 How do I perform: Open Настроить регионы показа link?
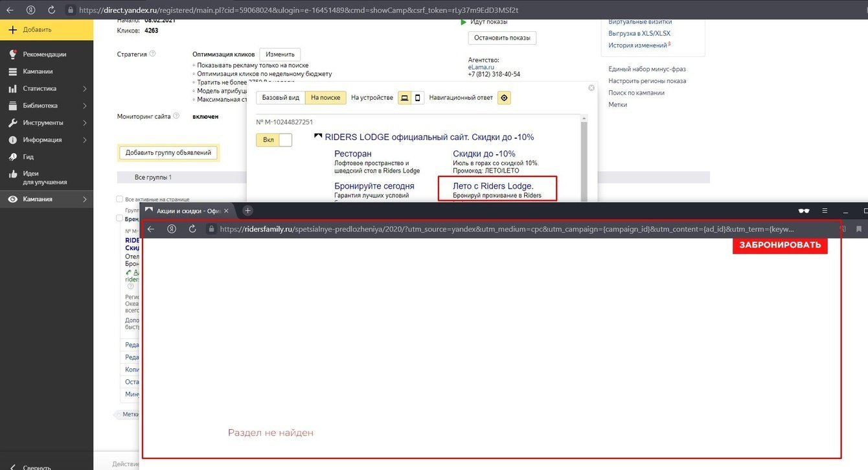point(647,81)
